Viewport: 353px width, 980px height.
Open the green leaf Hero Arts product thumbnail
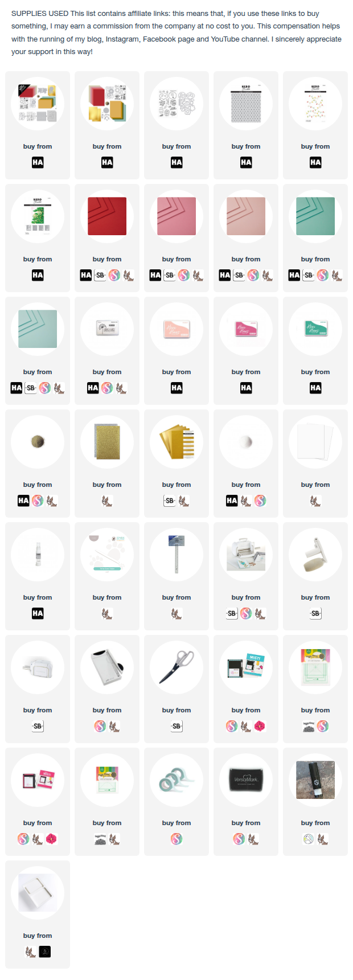(38, 216)
